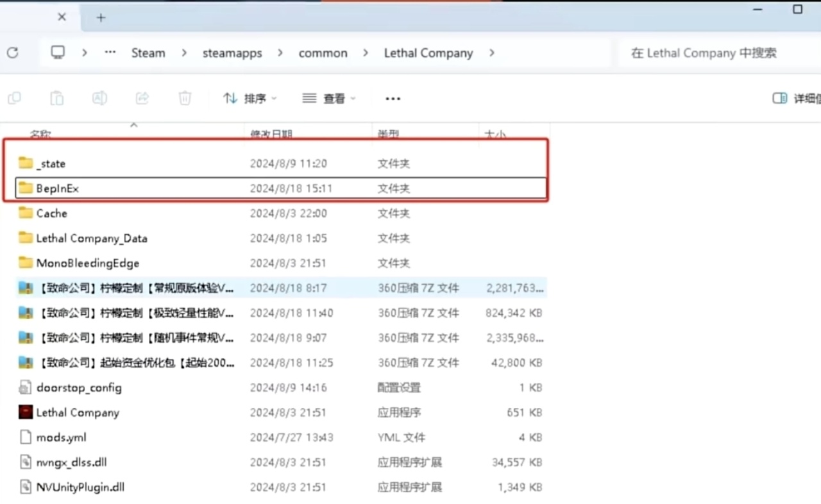Select the doorstop_config file icon
Viewport: 821px width, 504px height.
(x=26, y=387)
